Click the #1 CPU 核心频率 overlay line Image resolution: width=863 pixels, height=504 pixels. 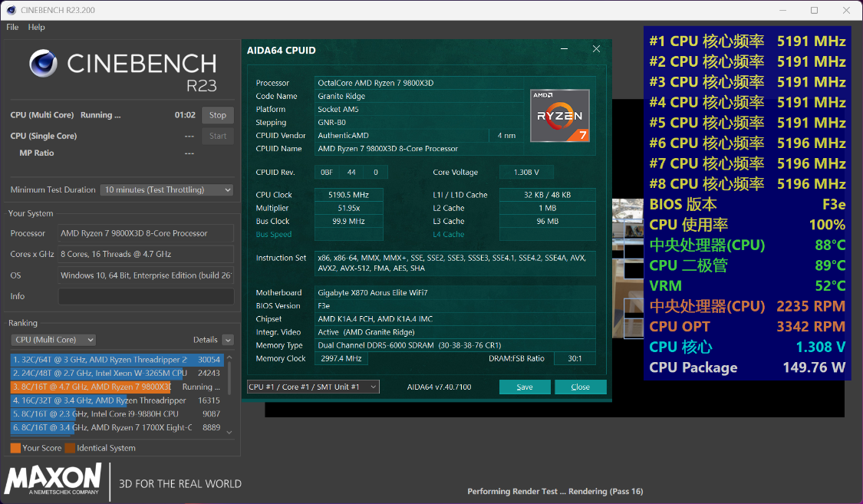click(x=747, y=41)
